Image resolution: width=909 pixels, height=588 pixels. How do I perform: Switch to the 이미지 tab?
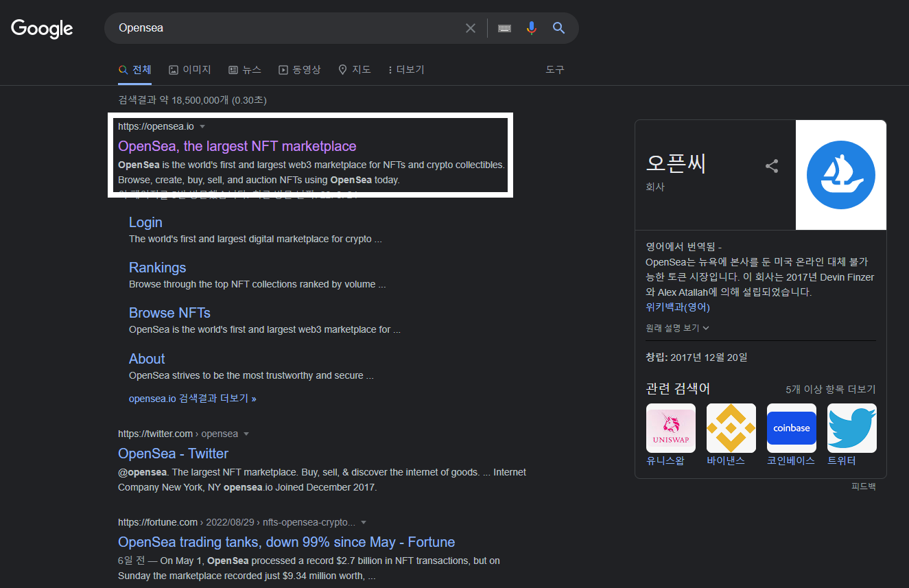point(190,70)
